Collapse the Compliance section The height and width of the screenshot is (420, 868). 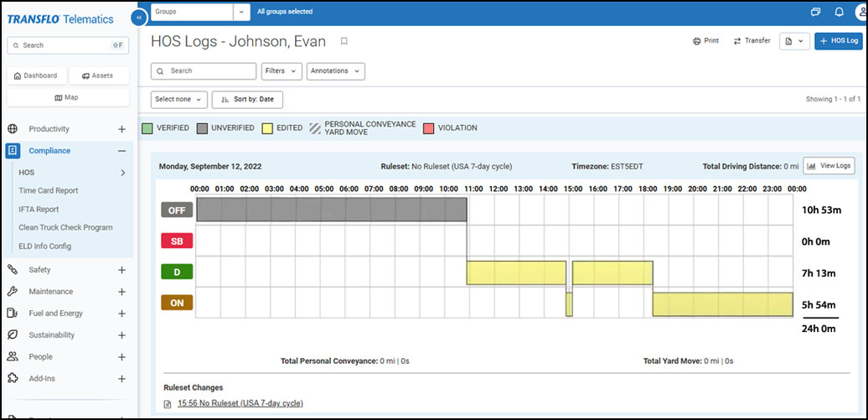pyautogui.click(x=121, y=151)
